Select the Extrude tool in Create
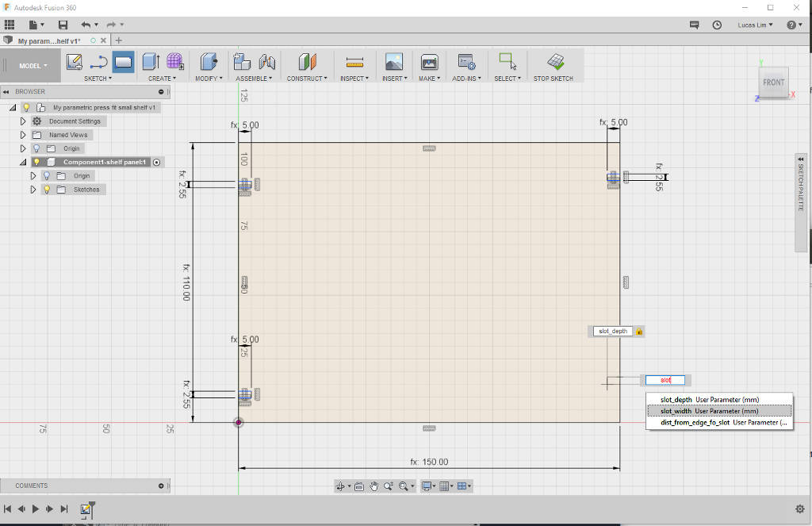Viewport: 812px width, 526px height. [x=151, y=62]
